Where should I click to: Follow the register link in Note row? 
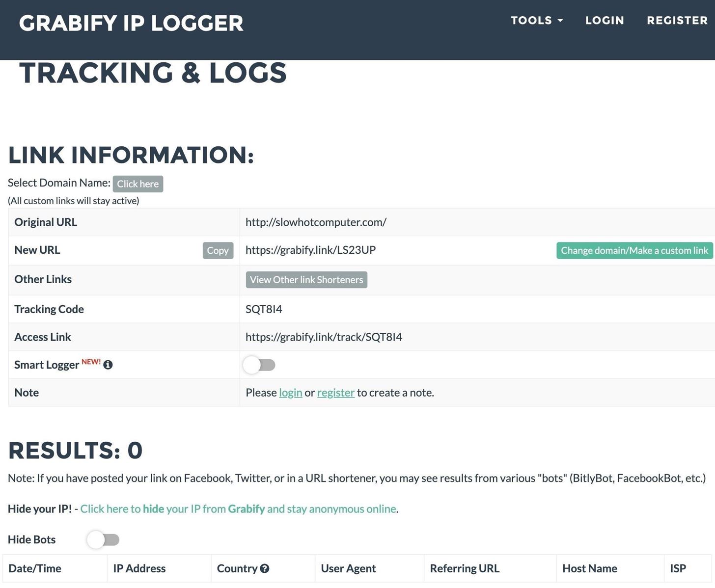pyautogui.click(x=336, y=393)
